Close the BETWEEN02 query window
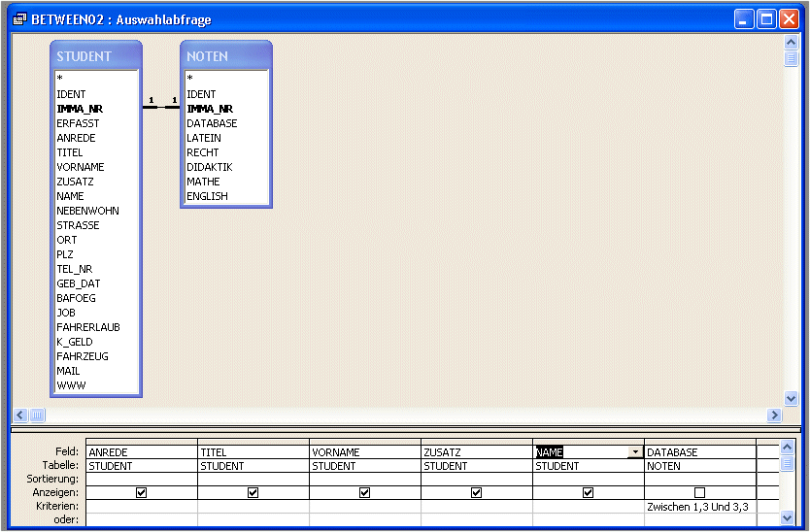 point(789,19)
